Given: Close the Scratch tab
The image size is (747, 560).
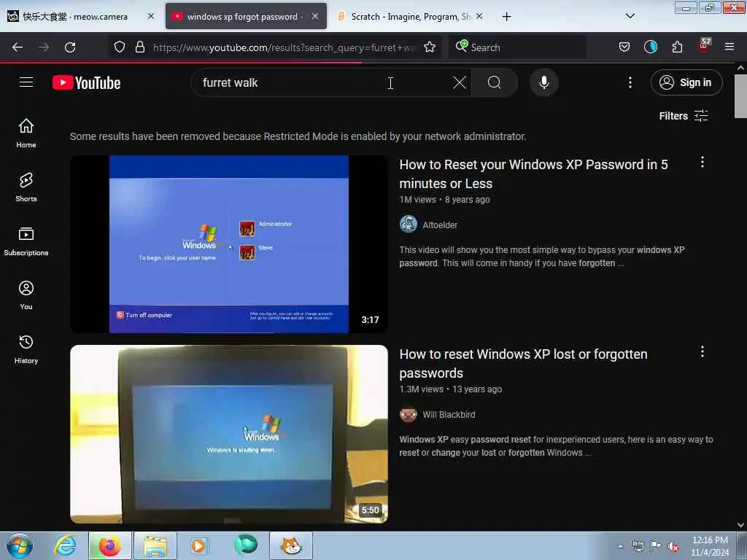Looking at the screenshot, I should tap(479, 16).
